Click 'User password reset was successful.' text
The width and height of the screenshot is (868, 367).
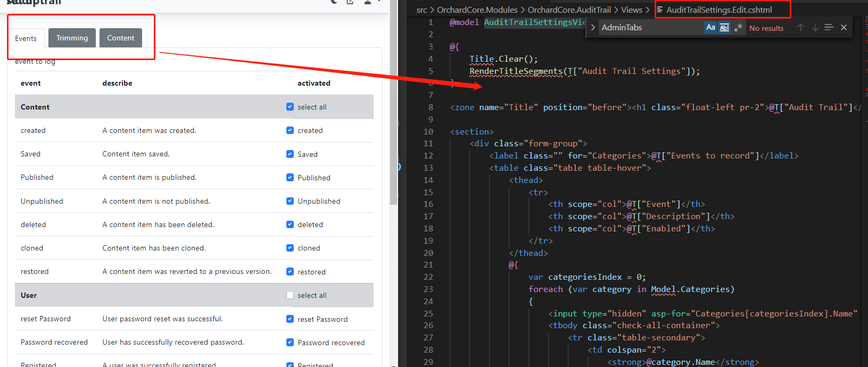pyautogui.click(x=163, y=319)
